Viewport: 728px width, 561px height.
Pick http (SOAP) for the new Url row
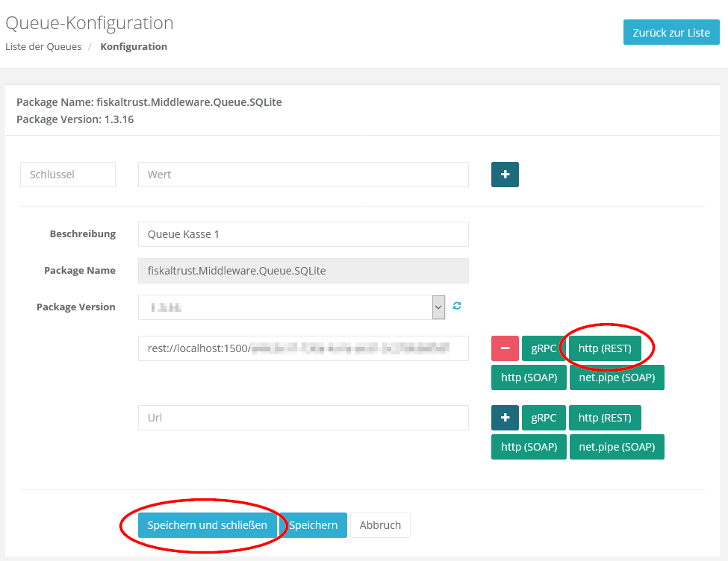point(529,447)
